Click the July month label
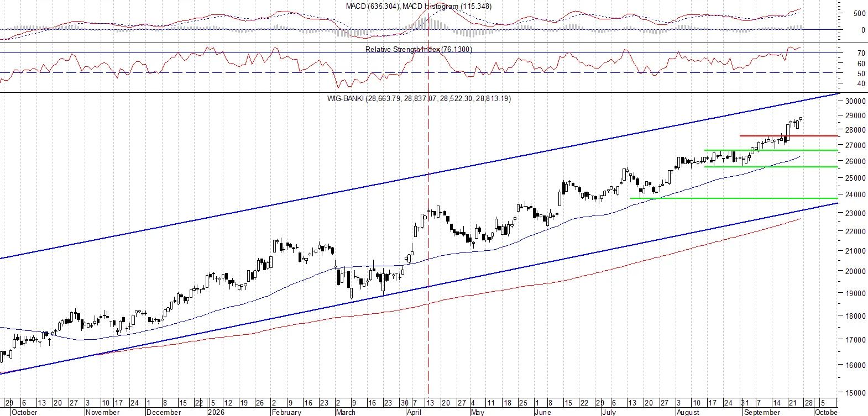The height and width of the screenshot is (416, 868). (609, 412)
